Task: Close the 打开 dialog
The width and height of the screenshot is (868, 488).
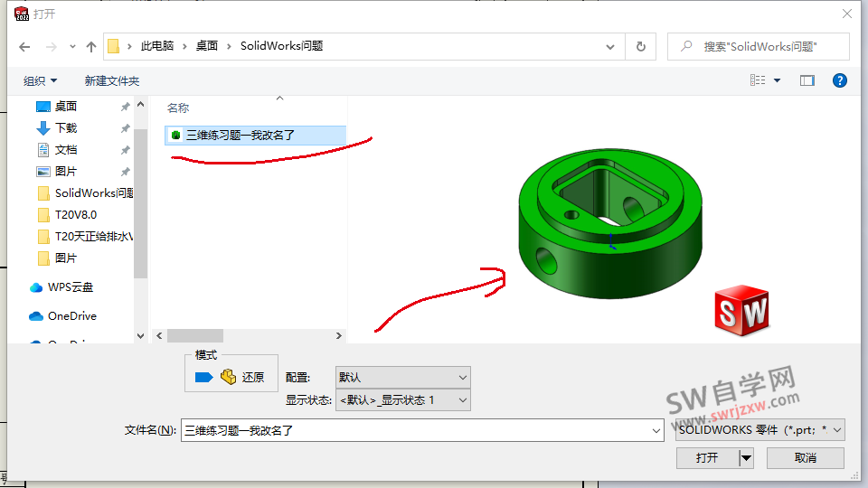Action: (x=847, y=14)
